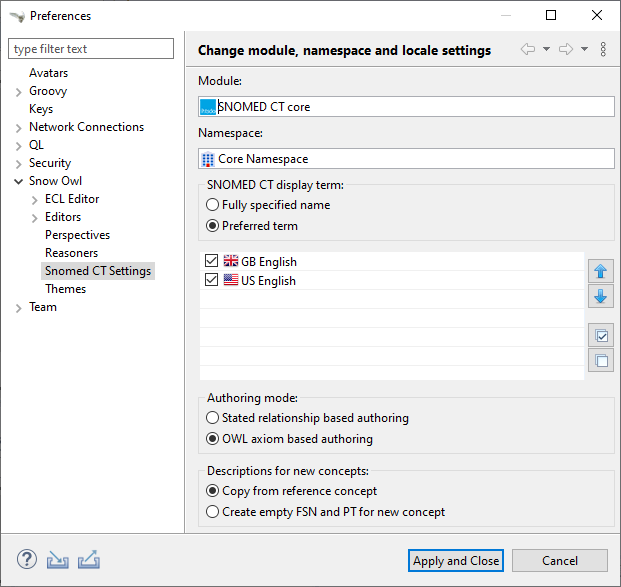Uncheck the GB English checkbox

click(211, 262)
